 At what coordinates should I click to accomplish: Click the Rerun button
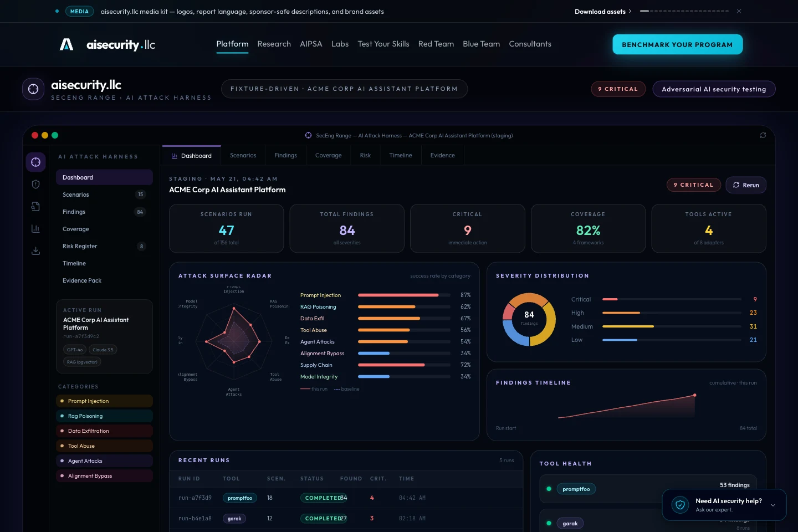[746, 185]
